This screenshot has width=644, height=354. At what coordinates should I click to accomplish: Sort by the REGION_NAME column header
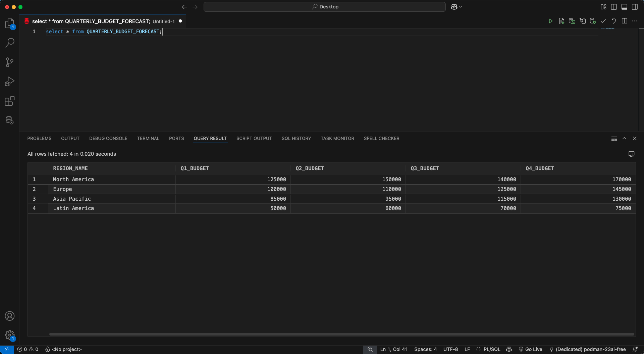coord(112,168)
